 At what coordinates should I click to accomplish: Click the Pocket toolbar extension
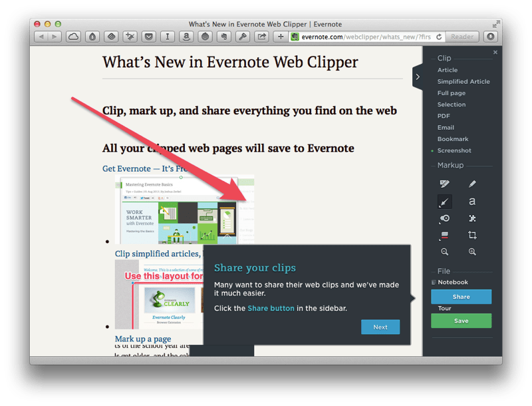[148, 37]
